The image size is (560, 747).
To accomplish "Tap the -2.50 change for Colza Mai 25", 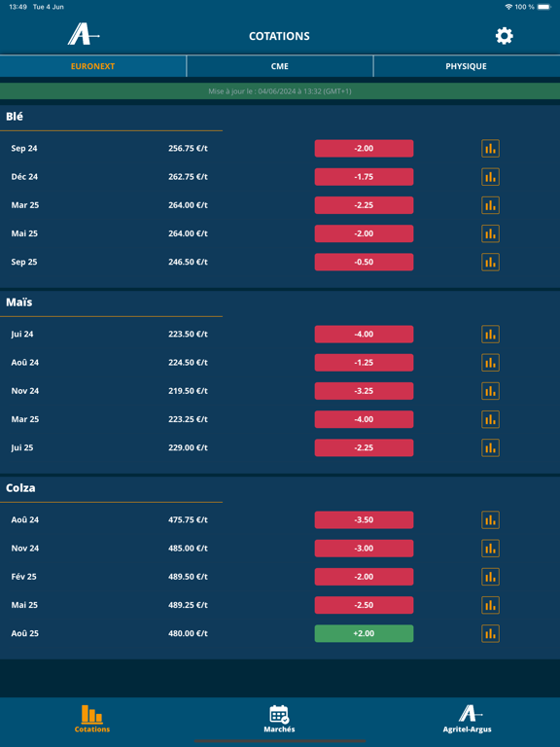I will 364,605.
